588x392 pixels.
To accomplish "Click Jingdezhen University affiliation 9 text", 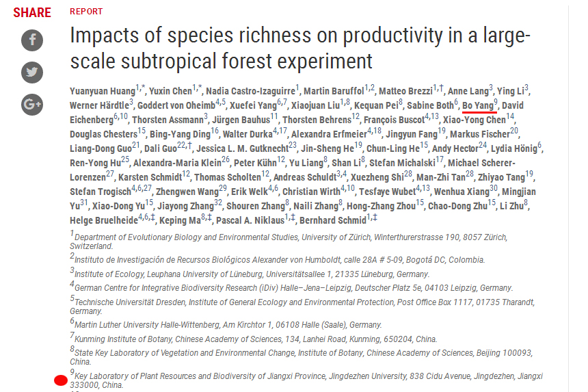I will click(306, 380).
